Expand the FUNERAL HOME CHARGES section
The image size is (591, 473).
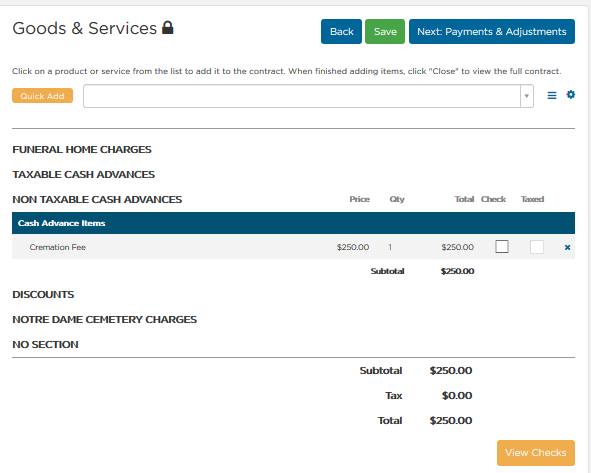82,150
